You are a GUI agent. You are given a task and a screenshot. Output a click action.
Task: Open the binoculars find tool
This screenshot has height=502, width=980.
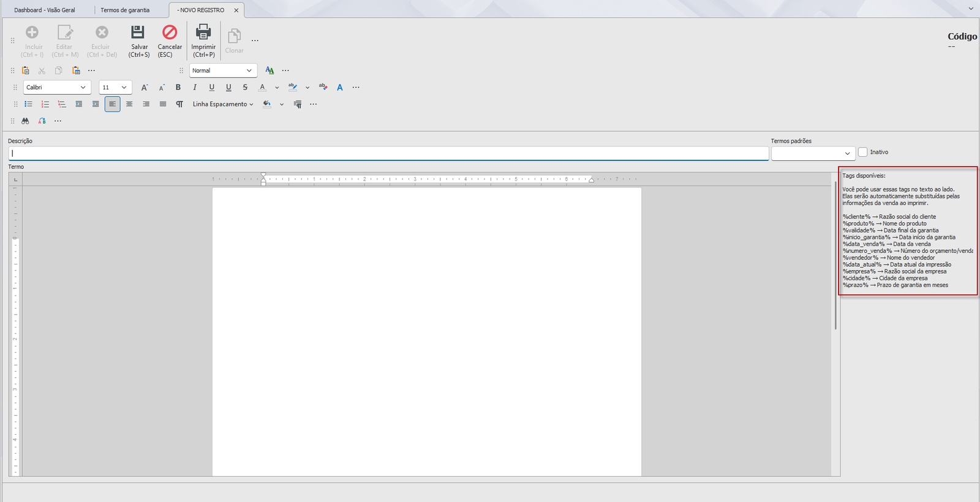point(25,121)
